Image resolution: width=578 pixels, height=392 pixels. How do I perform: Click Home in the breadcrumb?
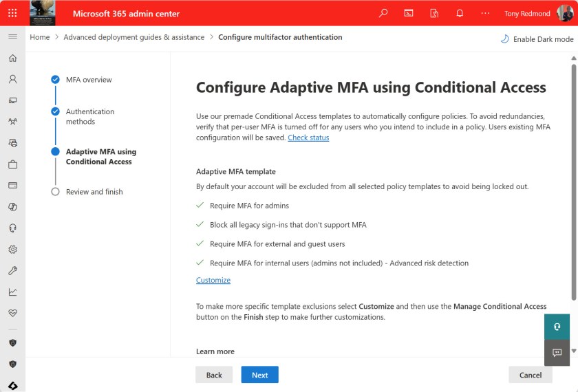pyautogui.click(x=39, y=37)
